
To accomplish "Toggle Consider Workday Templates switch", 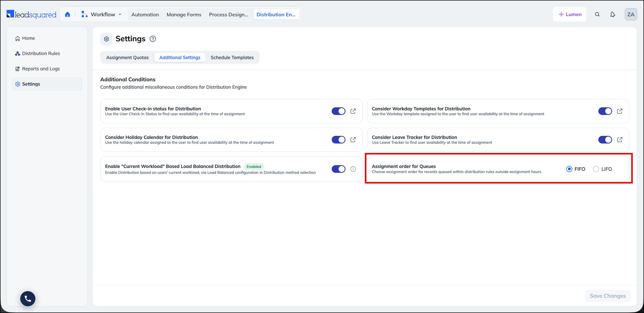I will coord(605,111).
